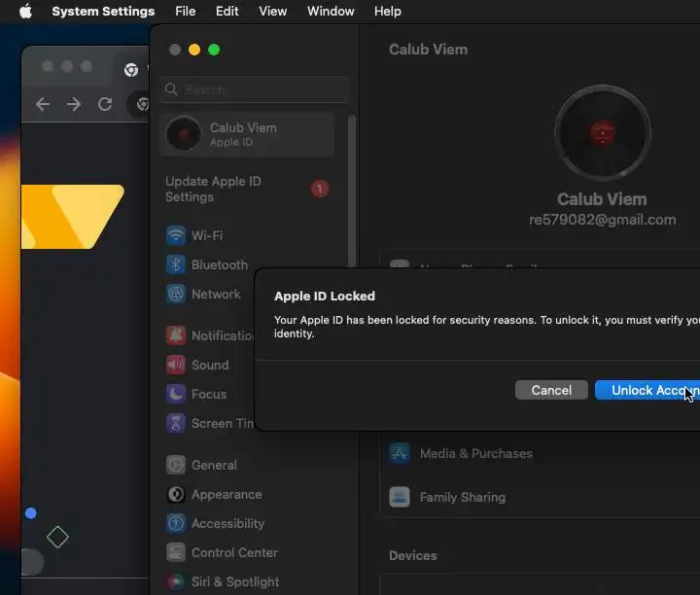This screenshot has height=595, width=700.
Task: Click the Control Center icon
Action: (176, 552)
